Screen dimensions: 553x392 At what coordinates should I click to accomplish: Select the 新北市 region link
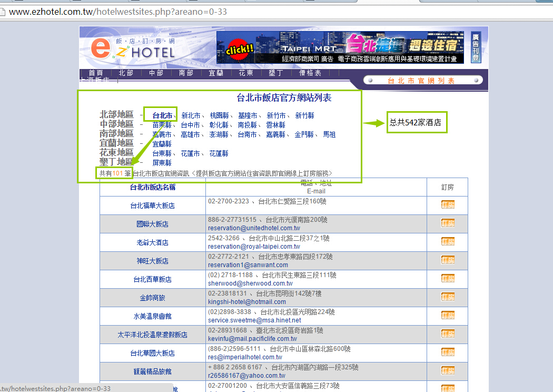click(x=191, y=115)
